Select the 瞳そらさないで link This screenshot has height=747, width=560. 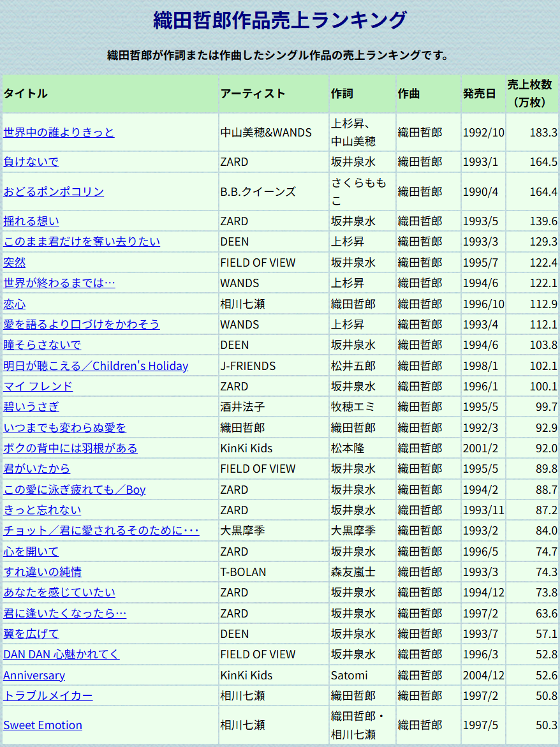tap(42, 345)
